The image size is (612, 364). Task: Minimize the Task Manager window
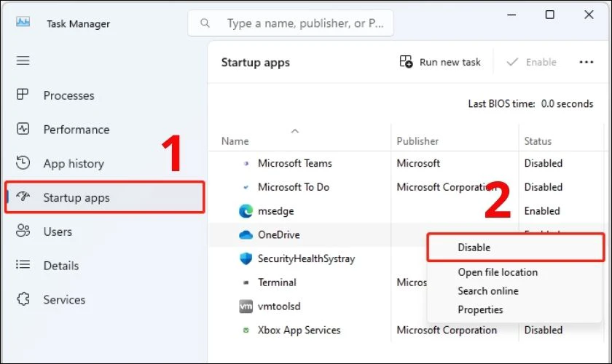point(511,15)
